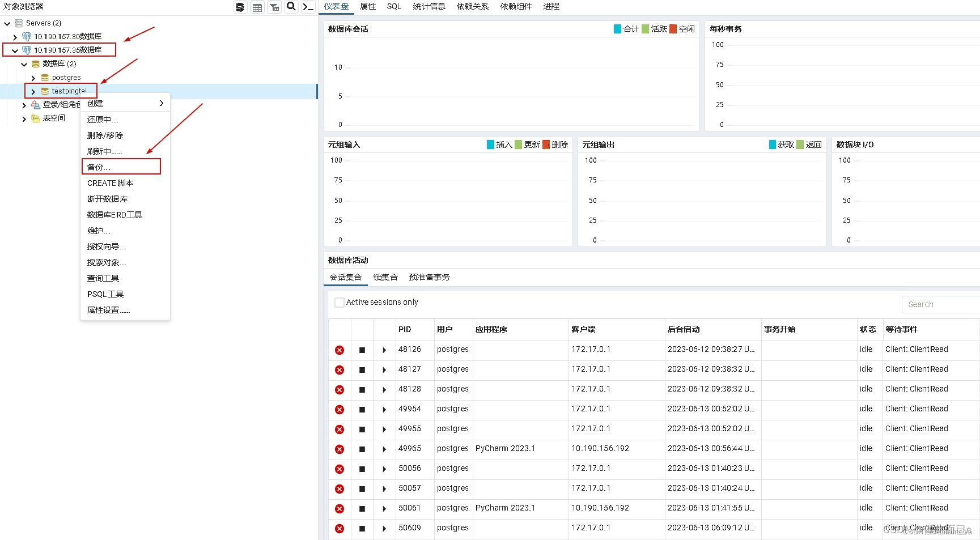Terminate the session with PID 50609

[339, 528]
